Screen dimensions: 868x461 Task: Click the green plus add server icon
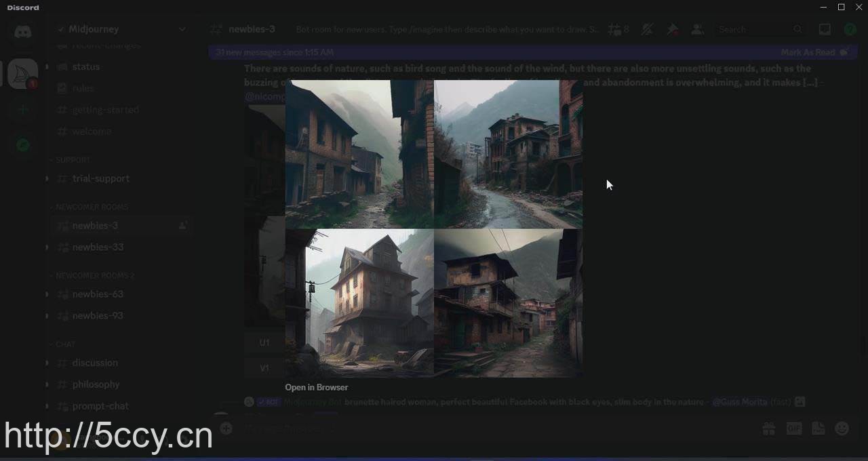pyautogui.click(x=22, y=110)
